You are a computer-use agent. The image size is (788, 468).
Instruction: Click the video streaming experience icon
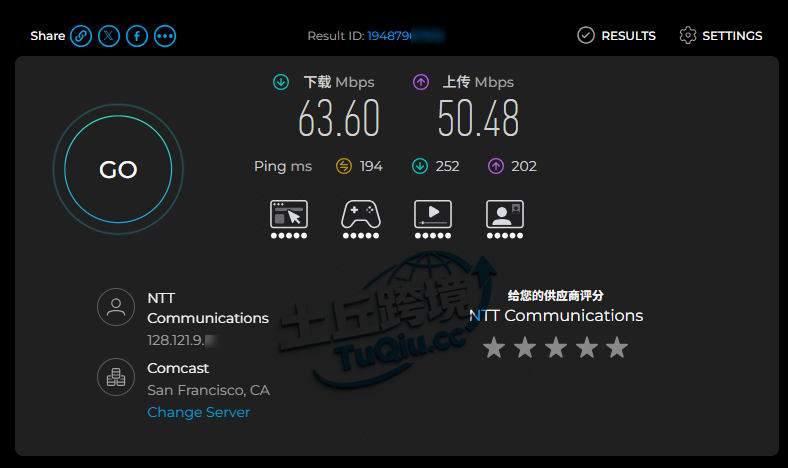[x=433, y=219]
